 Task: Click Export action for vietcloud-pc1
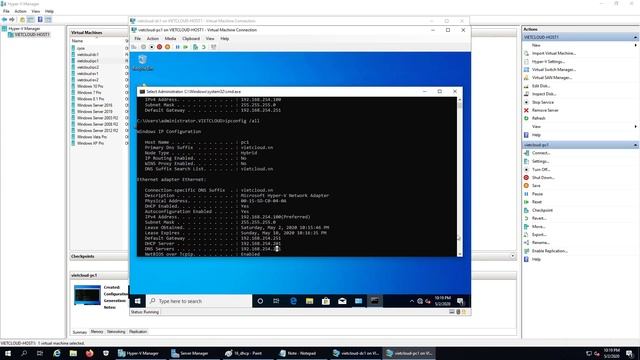[539, 235]
